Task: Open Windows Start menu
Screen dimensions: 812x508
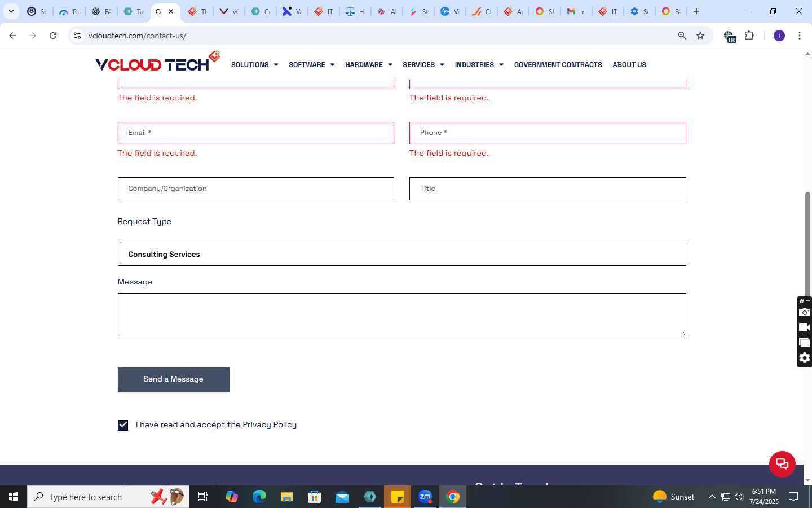Action: point(14,497)
